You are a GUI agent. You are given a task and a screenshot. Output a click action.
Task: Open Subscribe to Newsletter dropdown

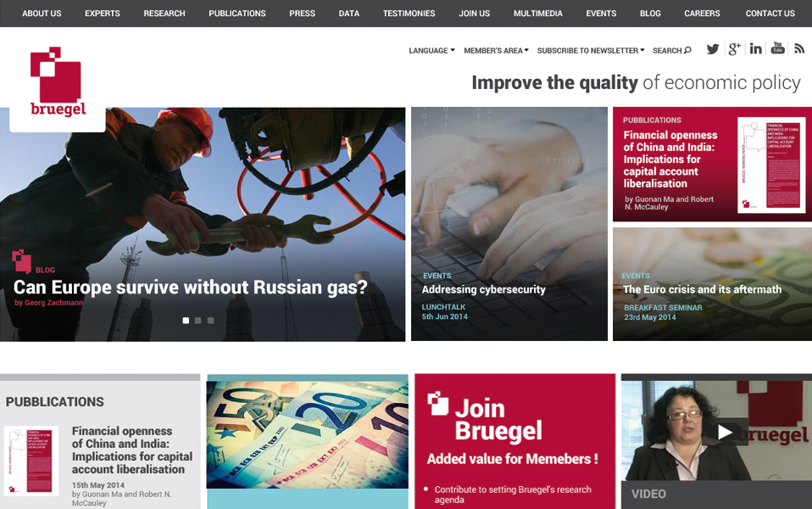(x=591, y=50)
